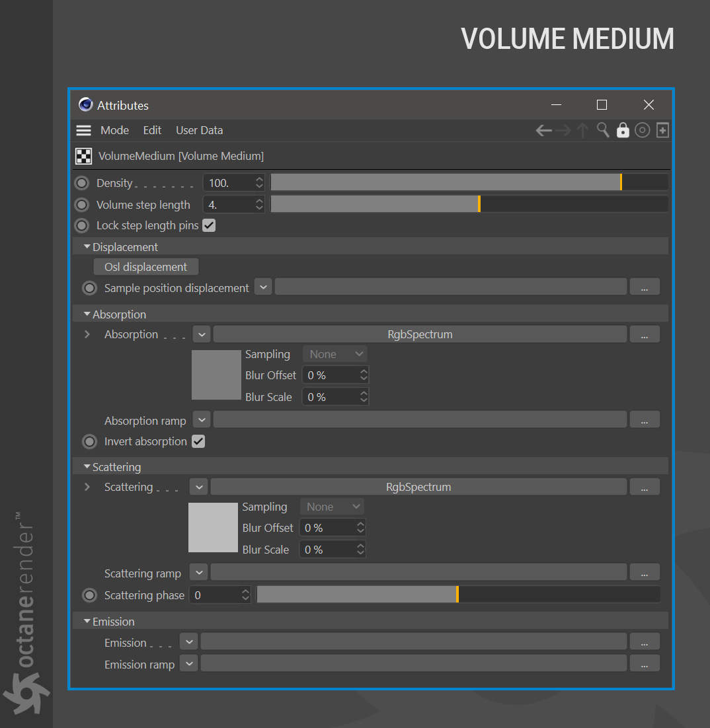Expand the Scattering row chevron
The image size is (710, 728).
click(87, 487)
